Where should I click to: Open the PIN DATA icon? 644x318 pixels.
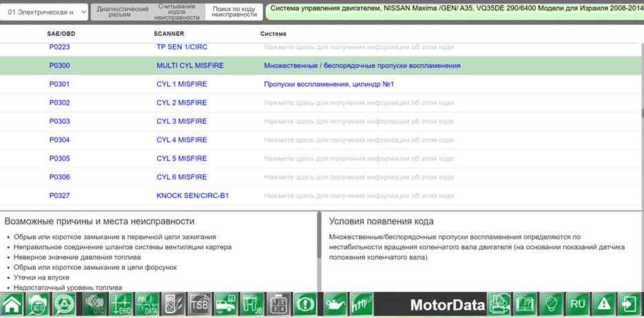(147, 304)
